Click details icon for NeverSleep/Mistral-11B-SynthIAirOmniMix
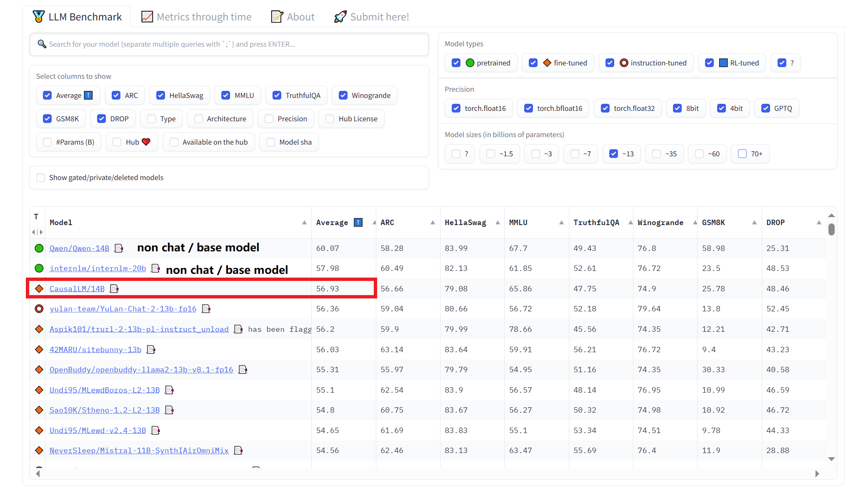This screenshot has height=491, width=868. 238,451
